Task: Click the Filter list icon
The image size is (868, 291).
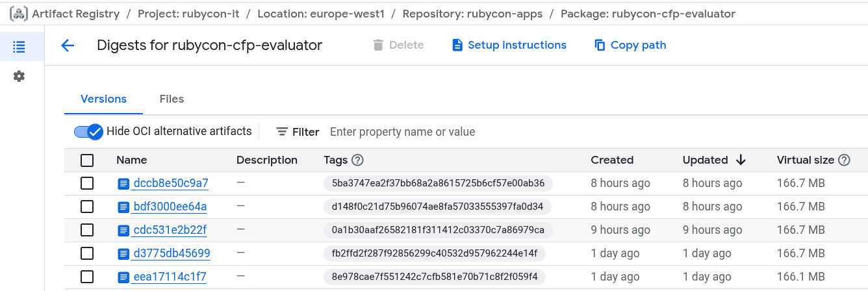Action: tap(282, 132)
